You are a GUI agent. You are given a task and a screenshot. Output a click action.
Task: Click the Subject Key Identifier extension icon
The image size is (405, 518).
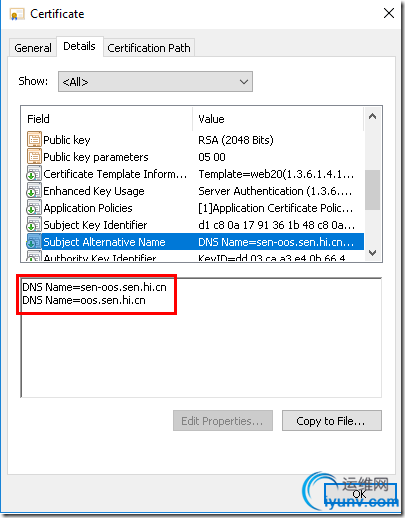[x=34, y=225]
